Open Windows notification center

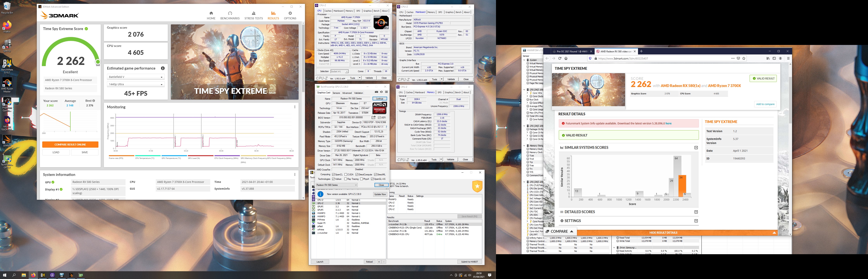490,275
